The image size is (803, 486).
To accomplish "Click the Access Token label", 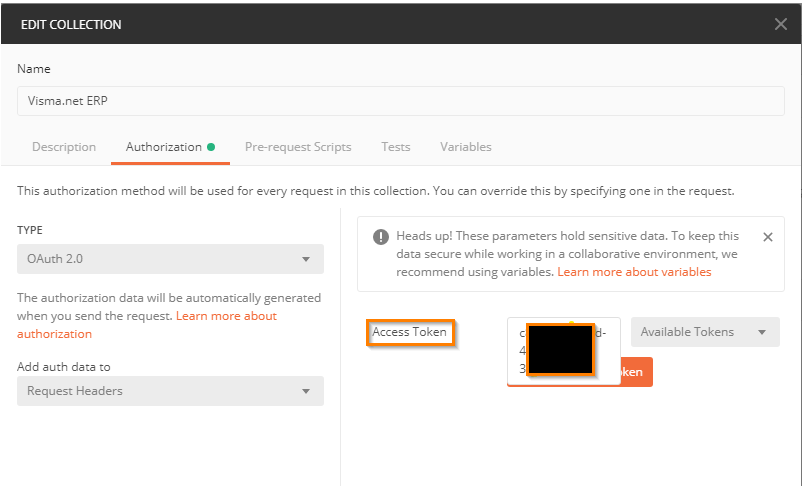I will coord(410,332).
